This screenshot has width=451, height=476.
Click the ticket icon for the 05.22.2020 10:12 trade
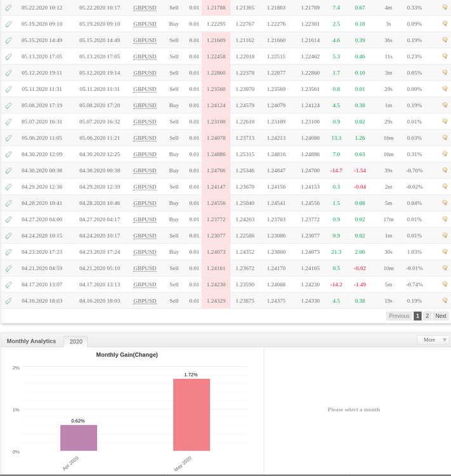[8, 8]
